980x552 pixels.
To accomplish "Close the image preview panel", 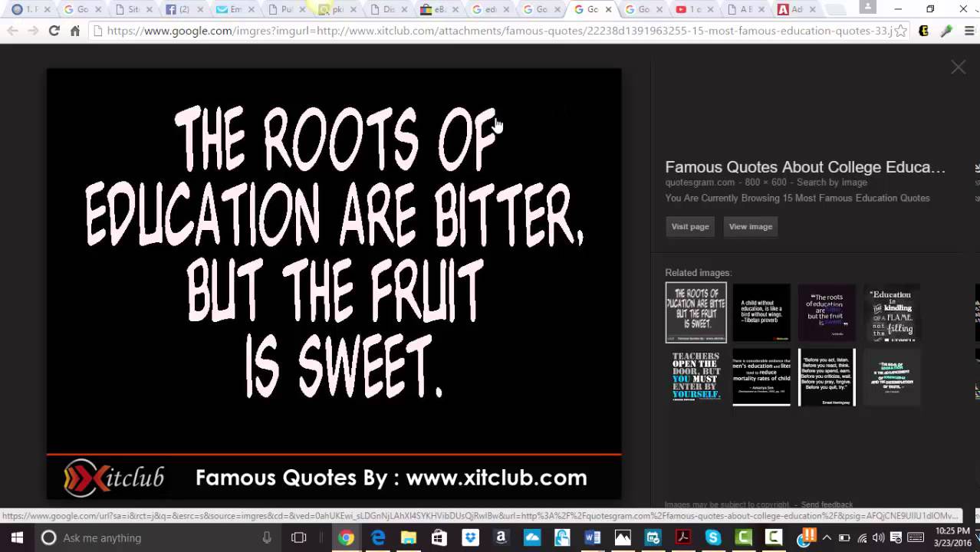I will click(x=959, y=67).
